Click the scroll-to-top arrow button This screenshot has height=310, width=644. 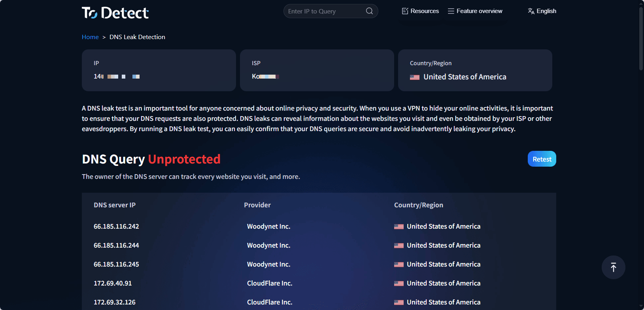(x=613, y=267)
